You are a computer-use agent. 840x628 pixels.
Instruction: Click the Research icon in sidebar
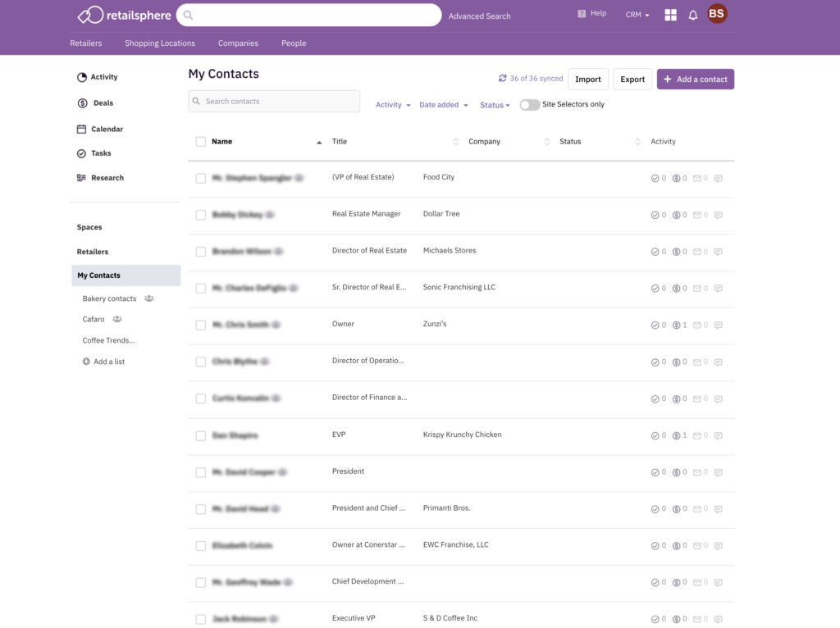click(81, 178)
